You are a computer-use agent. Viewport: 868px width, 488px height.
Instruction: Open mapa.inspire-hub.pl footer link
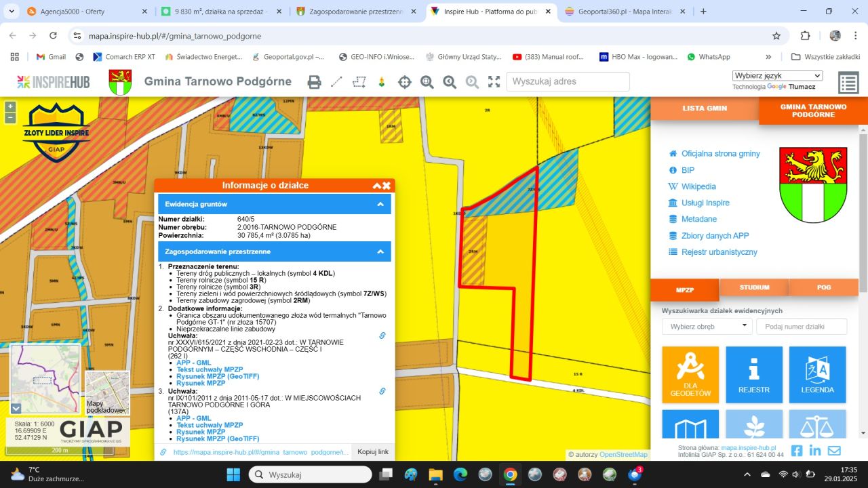[x=748, y=448]
